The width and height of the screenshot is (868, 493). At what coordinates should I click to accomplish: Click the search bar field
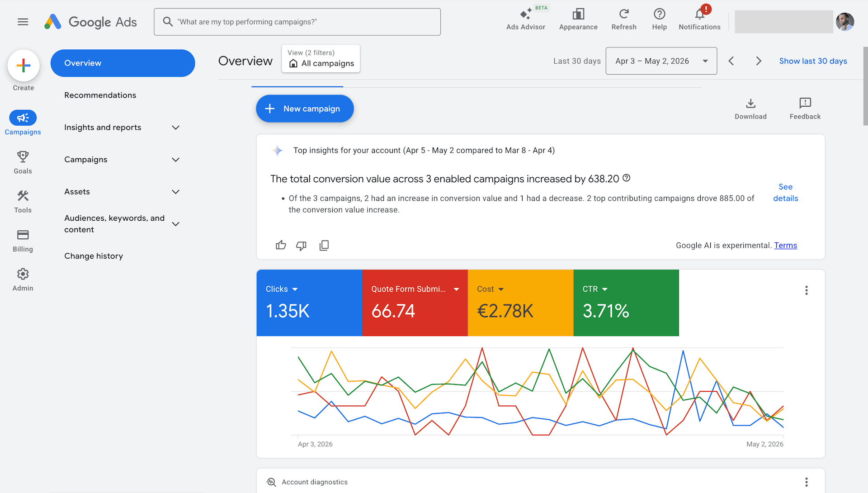(297, 22)
